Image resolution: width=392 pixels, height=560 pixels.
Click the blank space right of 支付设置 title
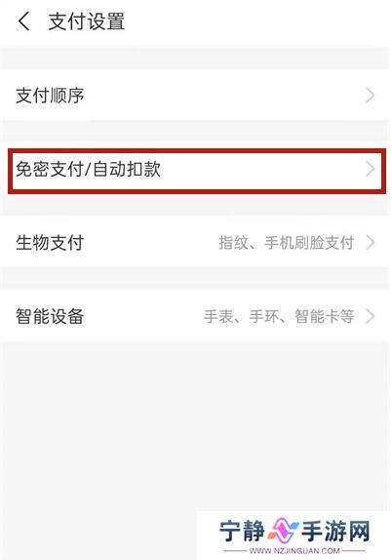(x=257, y=21)
